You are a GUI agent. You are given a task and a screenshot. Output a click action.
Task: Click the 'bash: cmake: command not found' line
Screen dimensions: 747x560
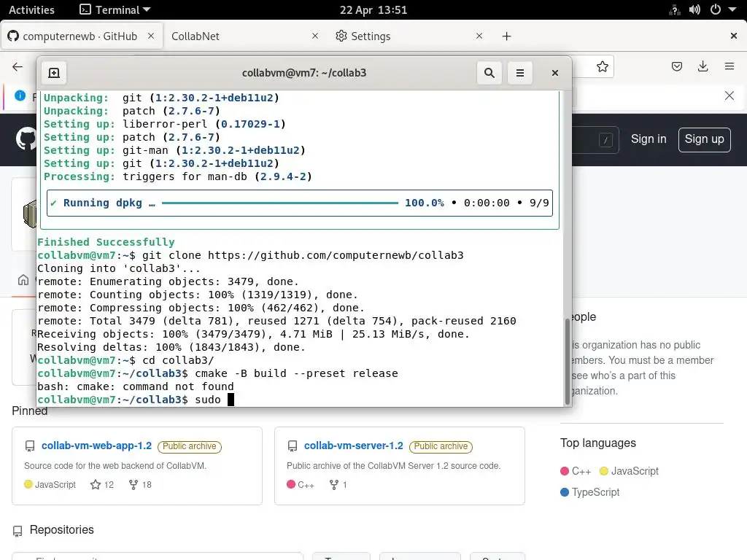coord(136,386)
